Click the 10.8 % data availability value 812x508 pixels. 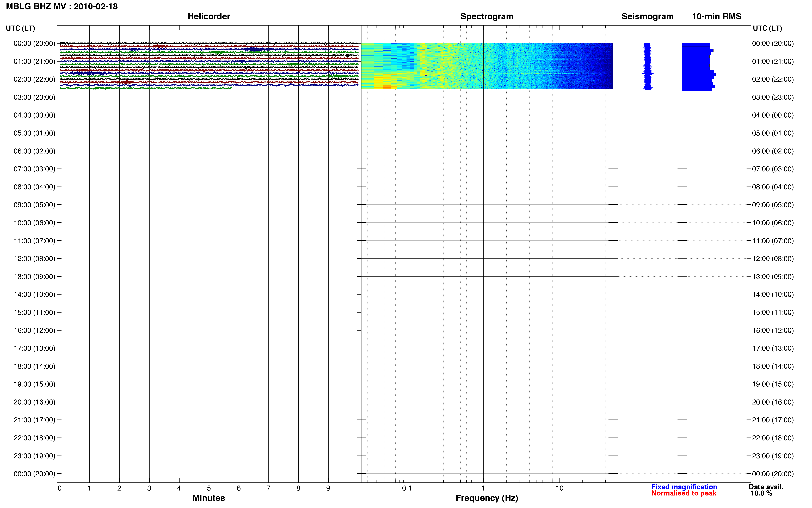761,493
